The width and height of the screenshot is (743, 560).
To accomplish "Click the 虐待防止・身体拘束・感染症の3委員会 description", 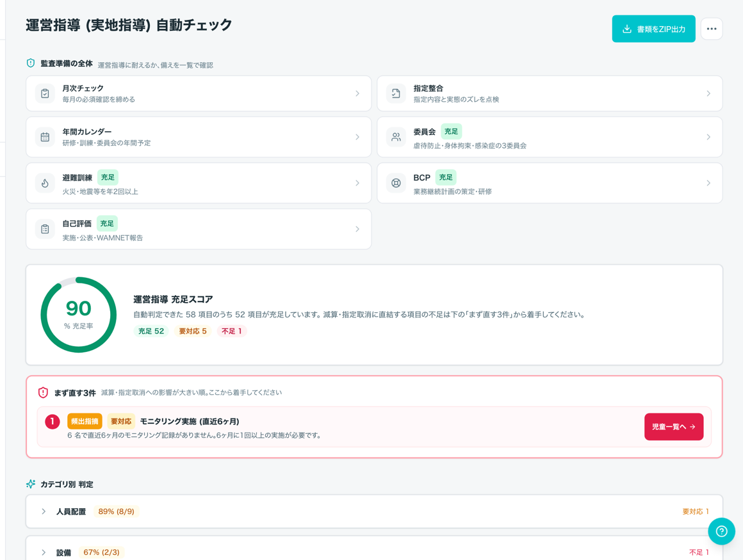I will pyautogui.click(x=469, y=146).
